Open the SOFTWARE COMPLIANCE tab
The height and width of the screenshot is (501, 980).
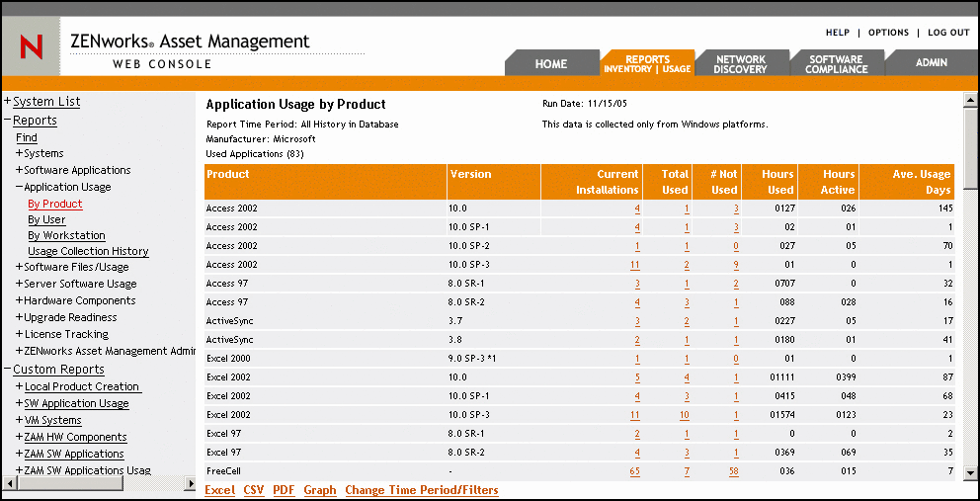(x=836, y=64)
